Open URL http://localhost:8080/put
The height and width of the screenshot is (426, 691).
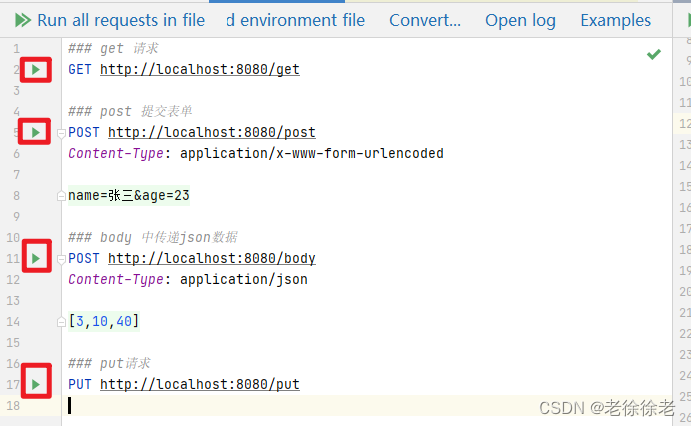(200, 384)
